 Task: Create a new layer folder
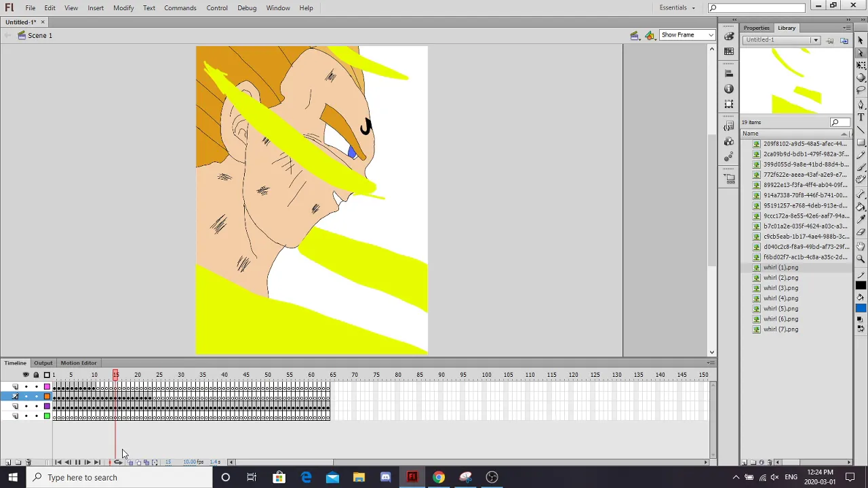pyautogui.click(x=18, y=462)
